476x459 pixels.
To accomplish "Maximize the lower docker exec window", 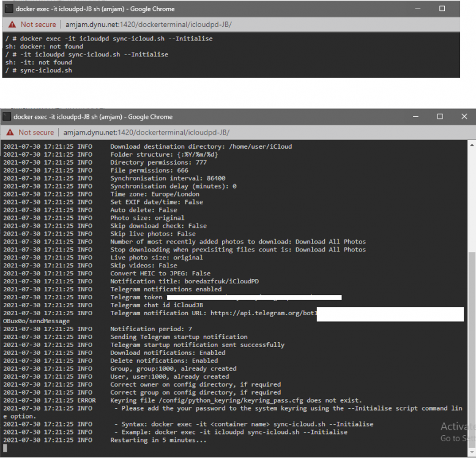I will click(440, 116).
